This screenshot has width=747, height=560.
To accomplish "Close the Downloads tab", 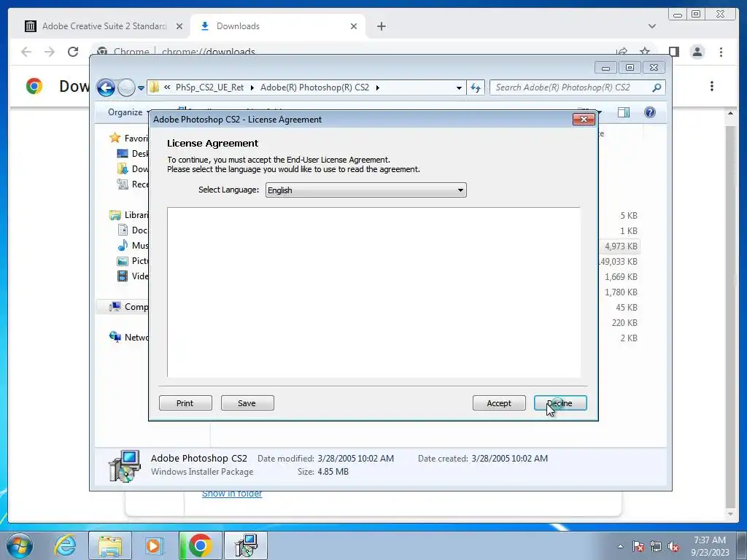I will pos(354,26).
